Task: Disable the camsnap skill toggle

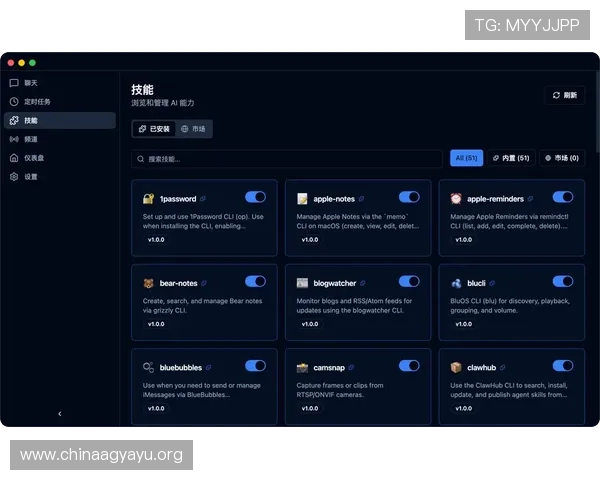Action: coord(409,366)
